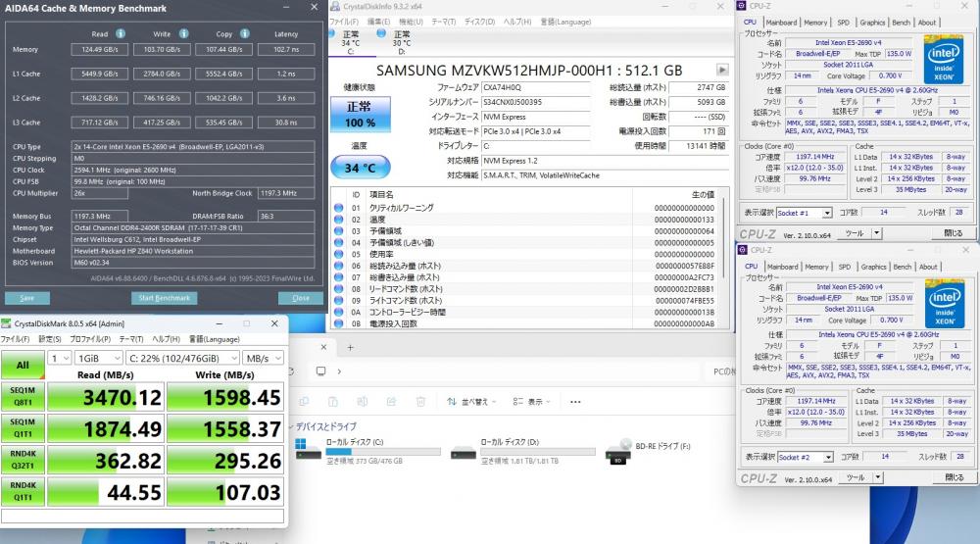980x544 pixels.
Task: Open ファイル(F) menu in CrystalDiskInfo
Action: tap(344, 22)
